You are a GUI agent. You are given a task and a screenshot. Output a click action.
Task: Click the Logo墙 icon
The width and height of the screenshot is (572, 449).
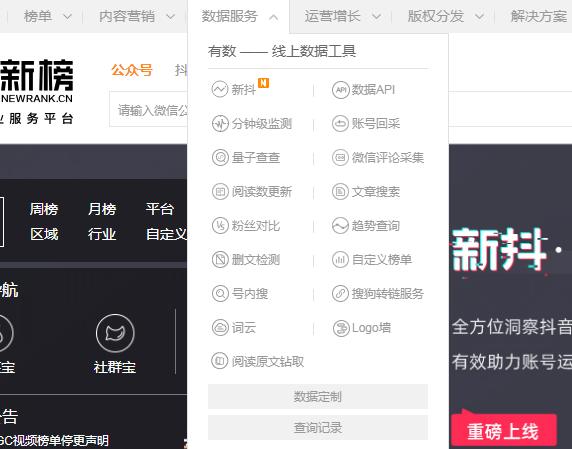point(341,328)
